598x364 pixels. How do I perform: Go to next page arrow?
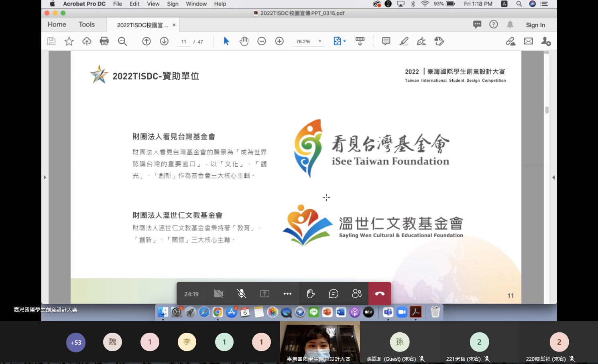pos(164,41)
